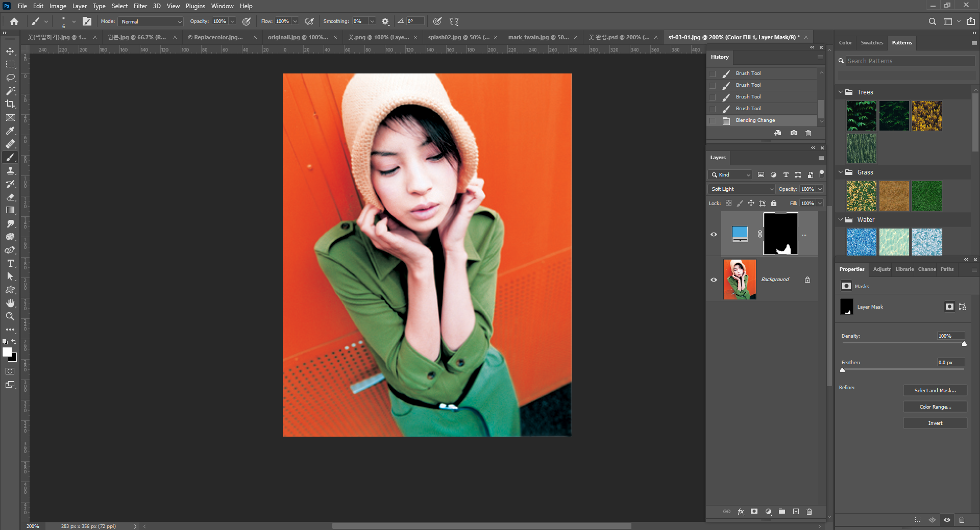
Task: Open the Soft Light blend mode dropdown
Action: tap(741, 189)
